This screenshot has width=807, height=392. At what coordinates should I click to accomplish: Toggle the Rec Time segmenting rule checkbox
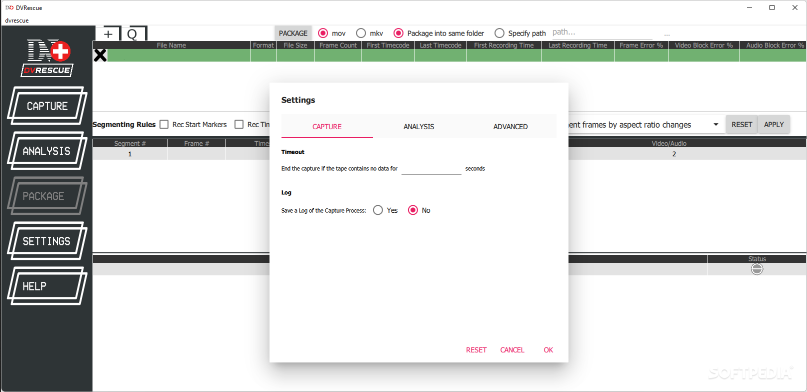pyautogui.click(x=239, y=124)
